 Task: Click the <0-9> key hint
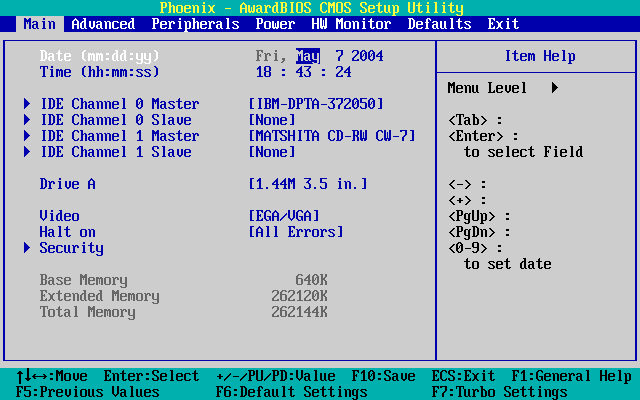[x=468, y=248]
